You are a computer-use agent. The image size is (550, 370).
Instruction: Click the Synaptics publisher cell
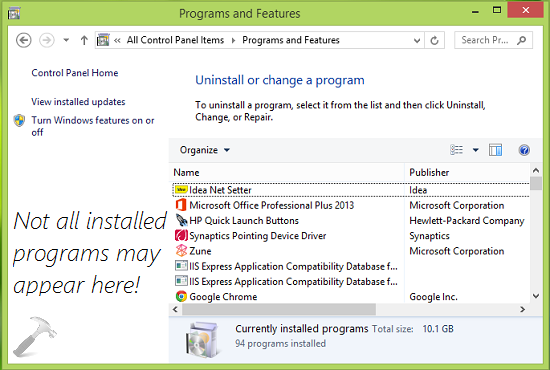coord(429,236)
